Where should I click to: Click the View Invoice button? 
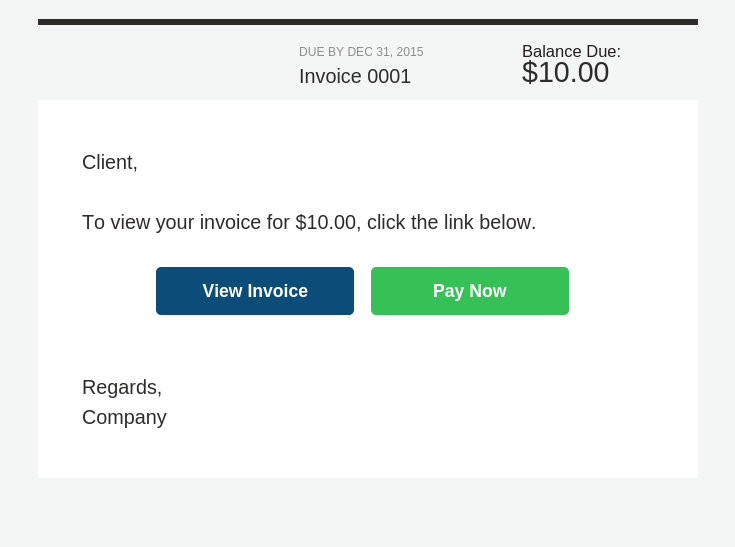255,291
